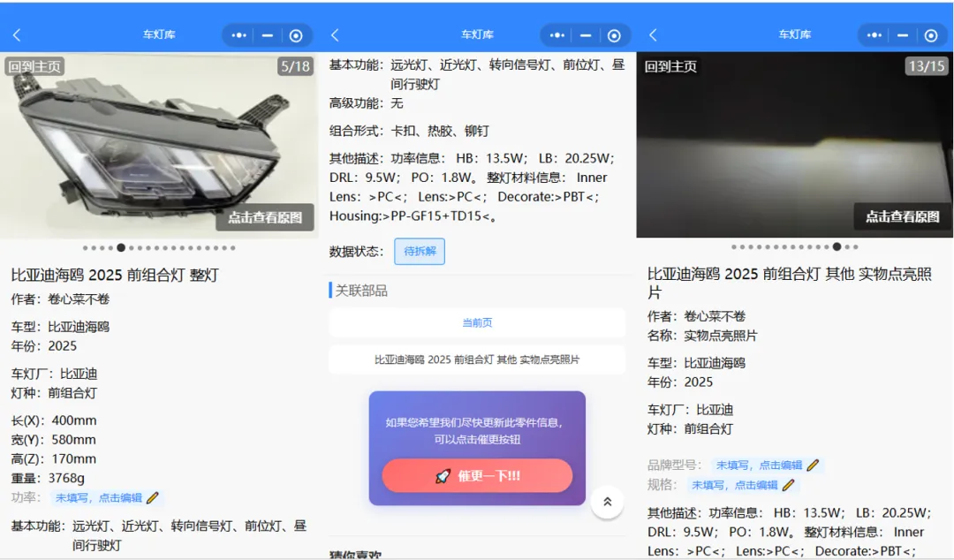954x560 pixels.
Task: Open 比亚迪海鸥 2025 前组合灯 其他 实物点亮照片 related item
Action: click(477, 359)
